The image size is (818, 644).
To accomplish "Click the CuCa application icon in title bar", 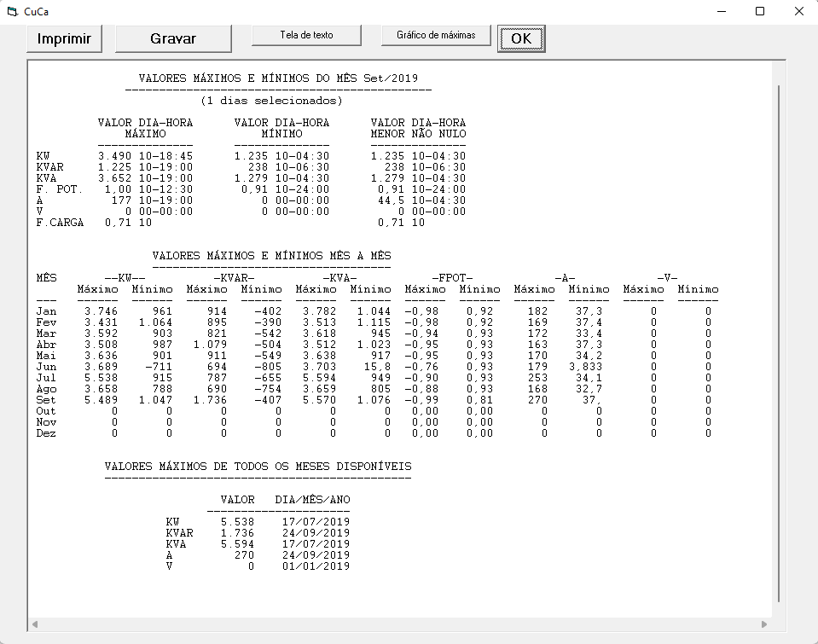I will pyautogui.click(x=11, y=11).
